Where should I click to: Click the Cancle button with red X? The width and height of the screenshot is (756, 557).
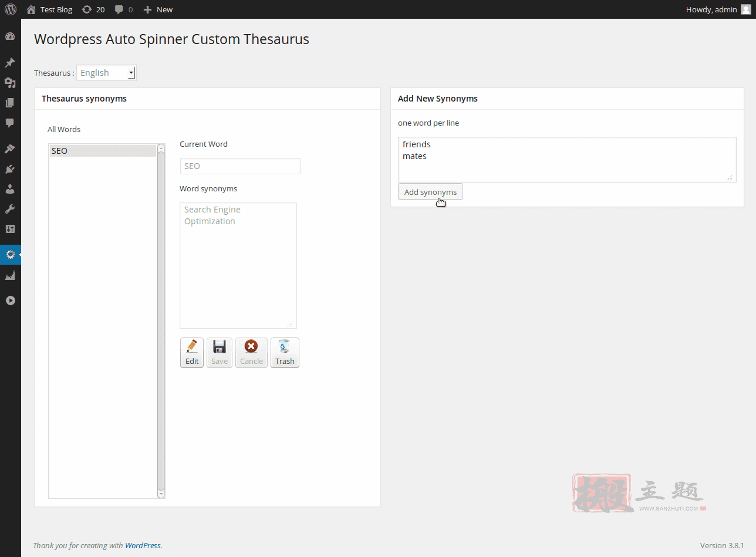point(251,353)
